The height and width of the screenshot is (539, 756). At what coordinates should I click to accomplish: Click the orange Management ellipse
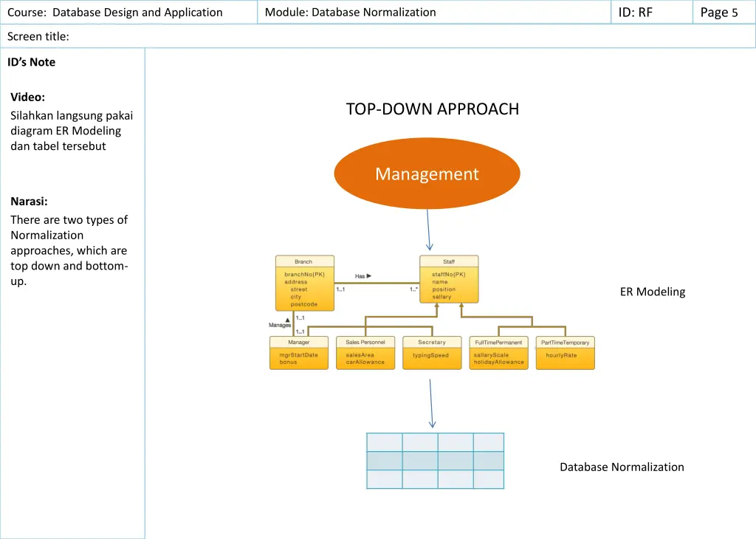[427, 174]
